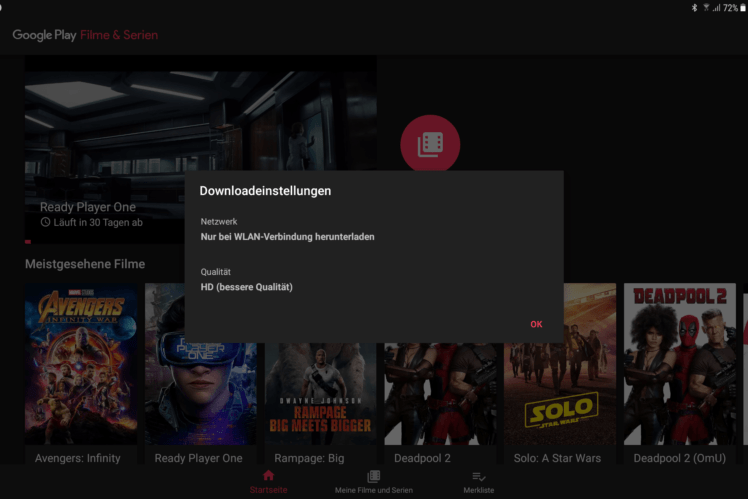Click the playback progress bar under banner
748x499 pixels.
point(28,242)
